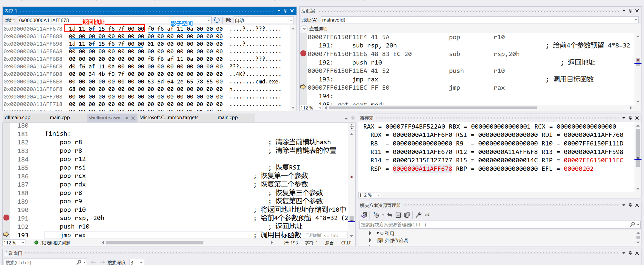Expand the 查看选项 section in disassembly
The image size is (644, 265).
pos(304,29)
